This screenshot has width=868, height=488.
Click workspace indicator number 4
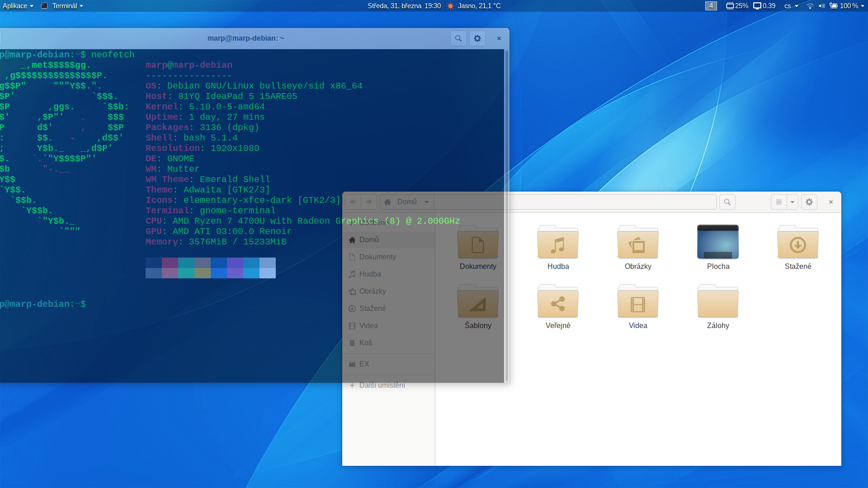click(711, 6)
